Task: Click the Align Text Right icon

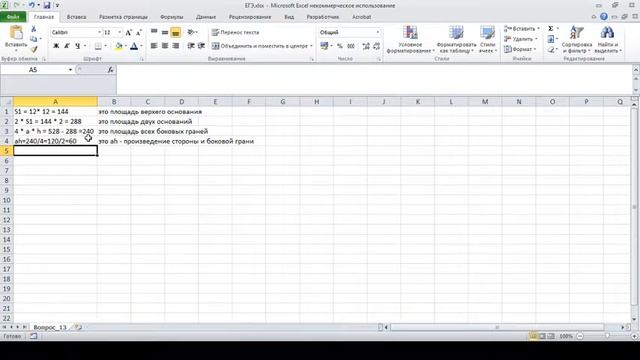Action: click(x=176, y=46)
